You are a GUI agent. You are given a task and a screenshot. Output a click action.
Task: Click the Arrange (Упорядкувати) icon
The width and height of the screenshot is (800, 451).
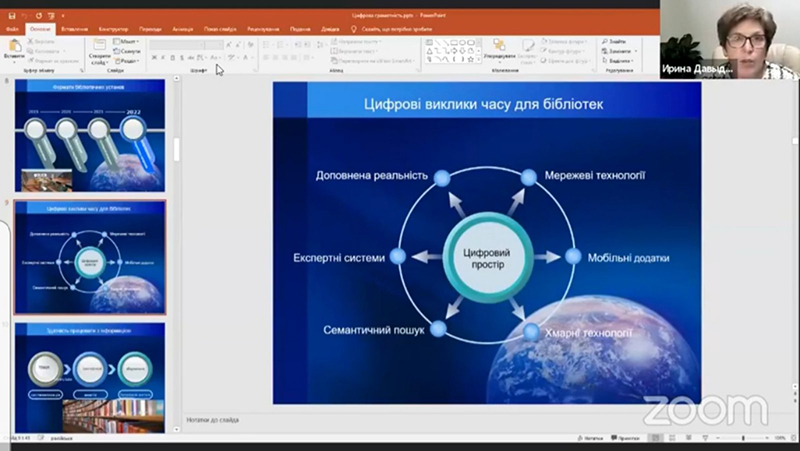coord(499,45)
